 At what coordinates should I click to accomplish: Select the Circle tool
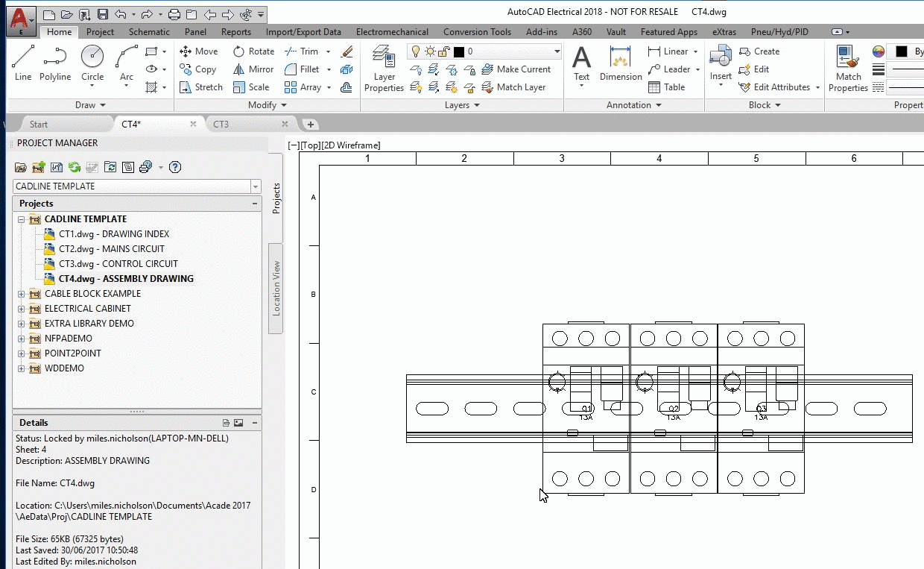(x=92, y=63)
